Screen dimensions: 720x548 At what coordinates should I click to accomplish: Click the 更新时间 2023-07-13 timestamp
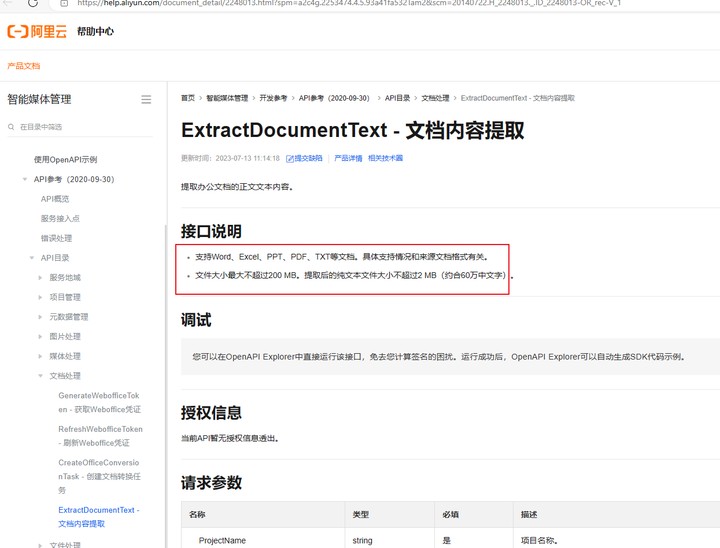pos(230,158)
